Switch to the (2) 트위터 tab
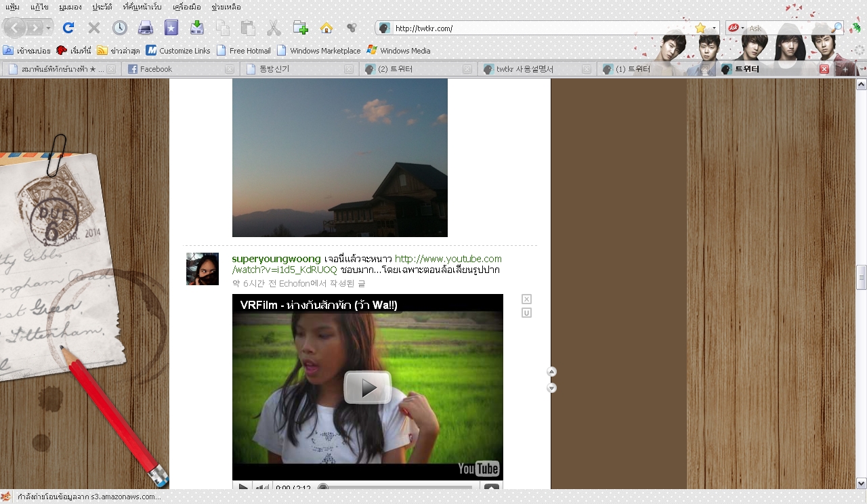The height and width of the screenshot is (504, 867). point(419,69)
